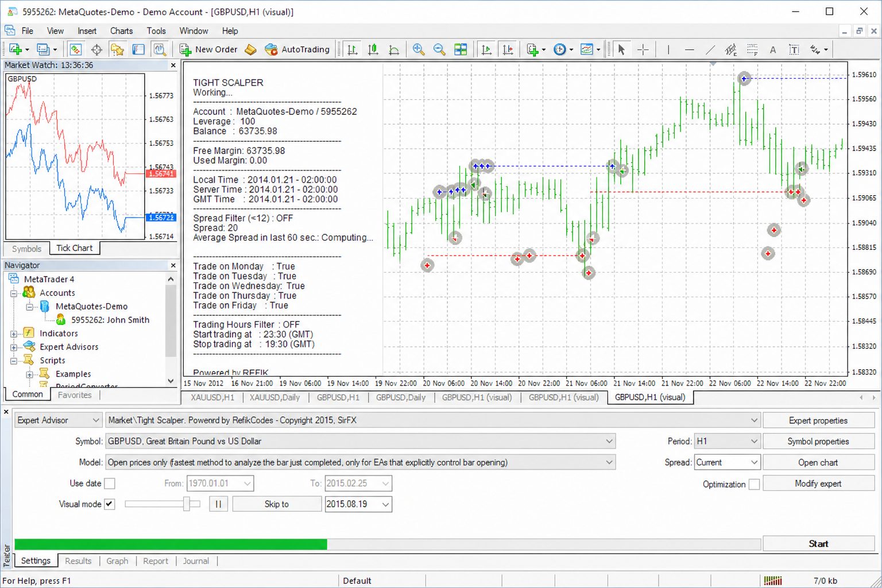This screenshot has height=588, width=882.
Task: Open the Skip to date 2015.08.19 dropdown
Action: tap(358, 504)
